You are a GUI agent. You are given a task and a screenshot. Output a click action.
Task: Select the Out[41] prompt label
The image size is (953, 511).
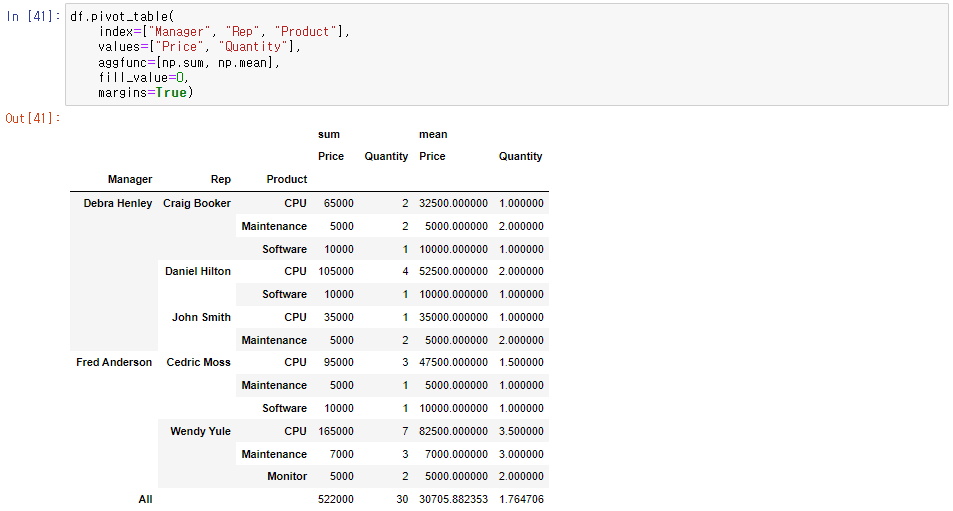click(x=33, y=118)
